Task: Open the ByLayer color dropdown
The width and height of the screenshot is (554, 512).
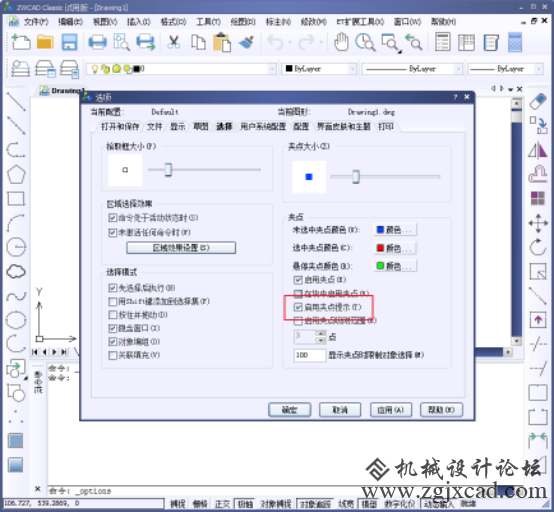Action: pyautogui.click(x=353, y=69)
